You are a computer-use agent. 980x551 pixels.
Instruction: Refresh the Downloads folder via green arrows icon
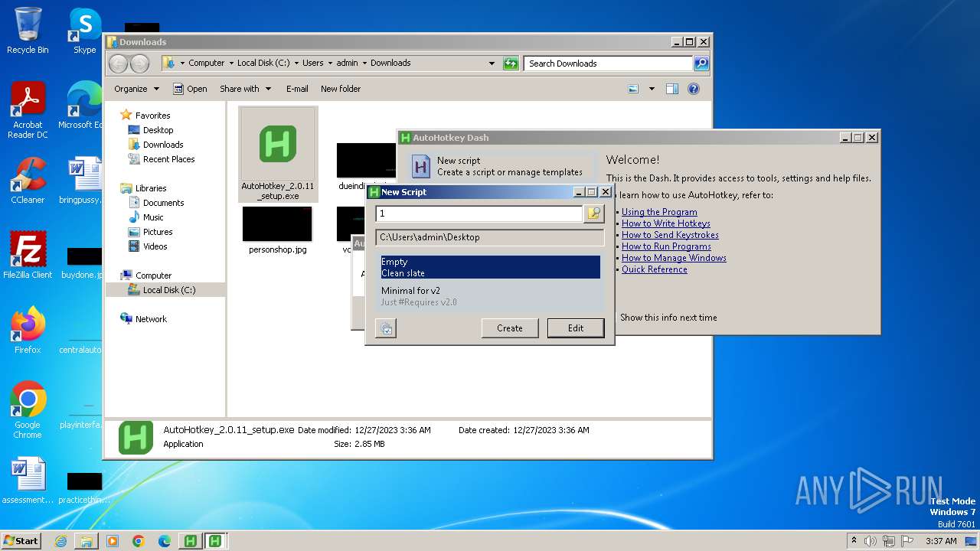511,64
